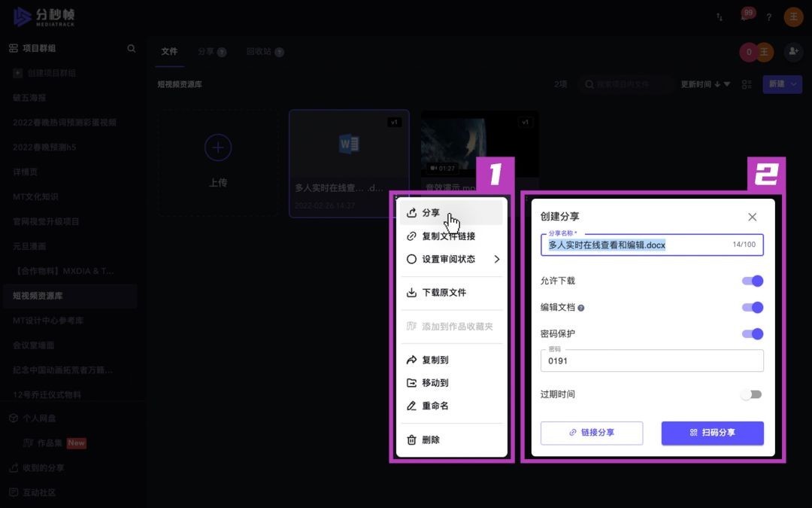The image size is (812, 508).
Task: Turn off 密码保护 switch
Action: (752, 333)
